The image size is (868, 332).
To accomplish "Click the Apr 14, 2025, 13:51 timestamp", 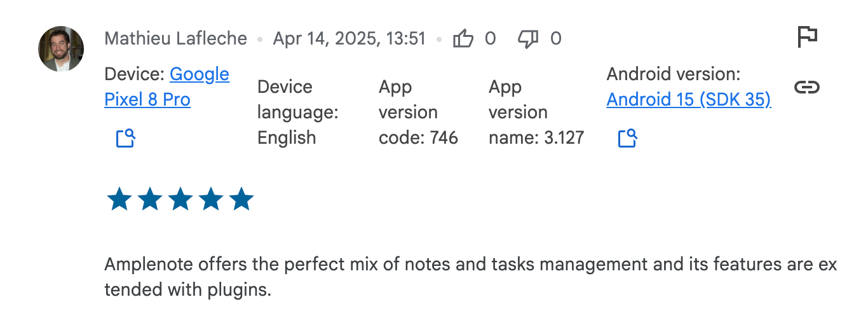I will (x=349, y=39).
